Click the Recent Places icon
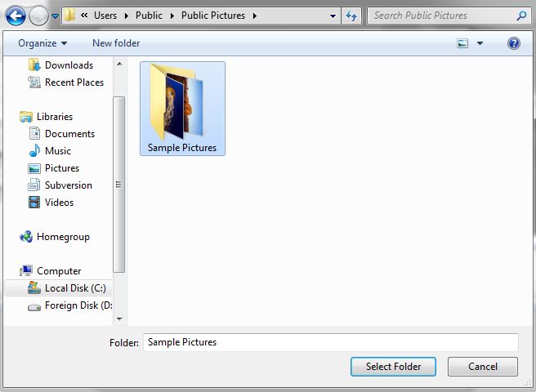536x392 pixels. click(x=34, y=82)
